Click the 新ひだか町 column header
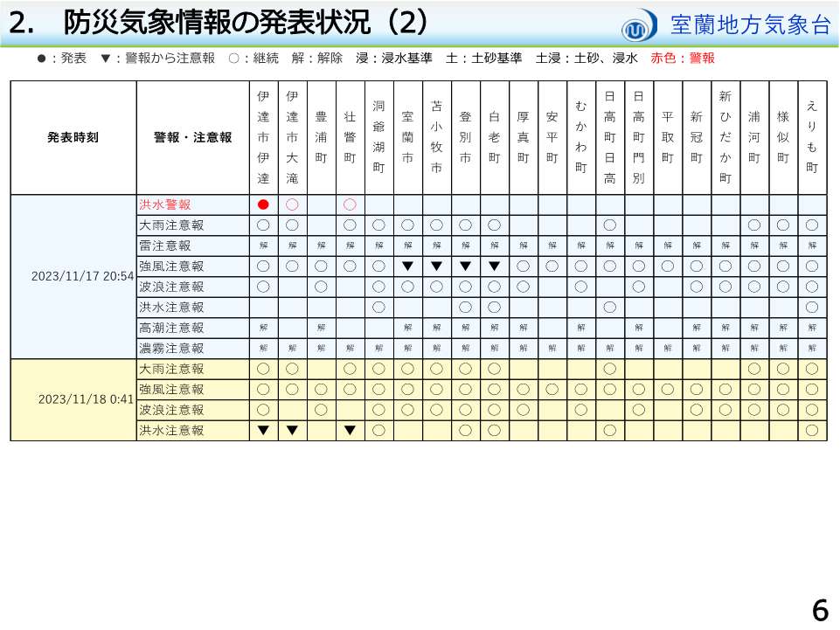Viewport: 840px width, 630px height. pyautogui.click(x=725, y=137)
